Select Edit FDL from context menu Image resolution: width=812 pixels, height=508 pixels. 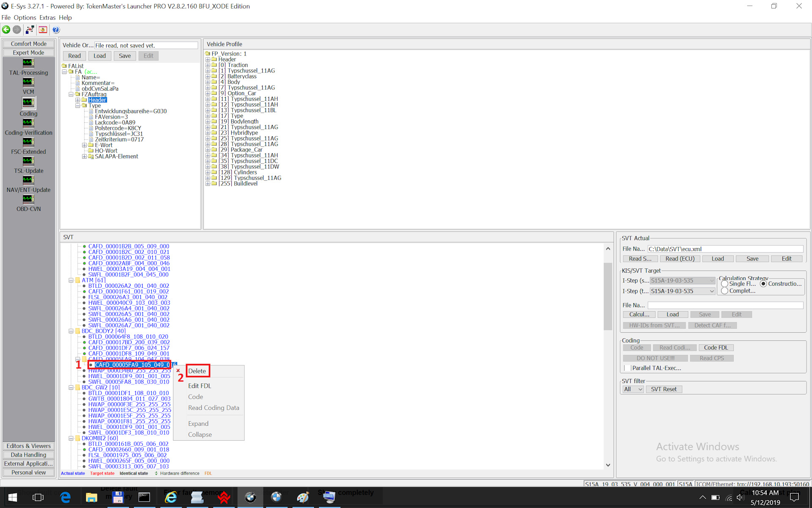198,385
